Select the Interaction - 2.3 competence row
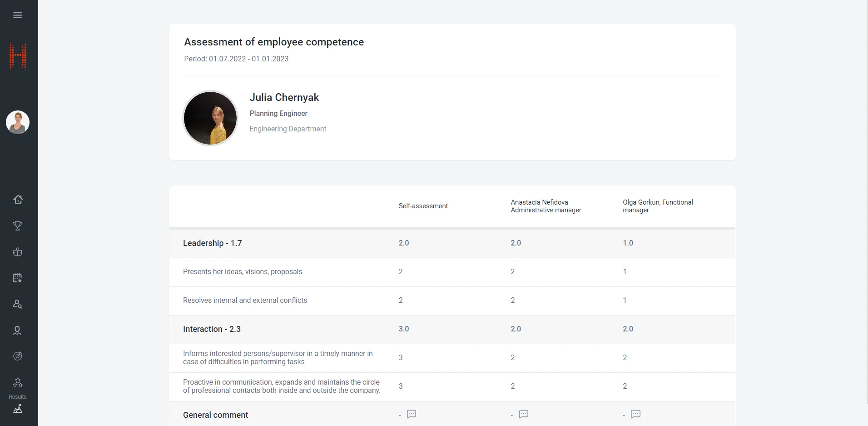This screenshot has height=426, width=868. coord(212,329)
